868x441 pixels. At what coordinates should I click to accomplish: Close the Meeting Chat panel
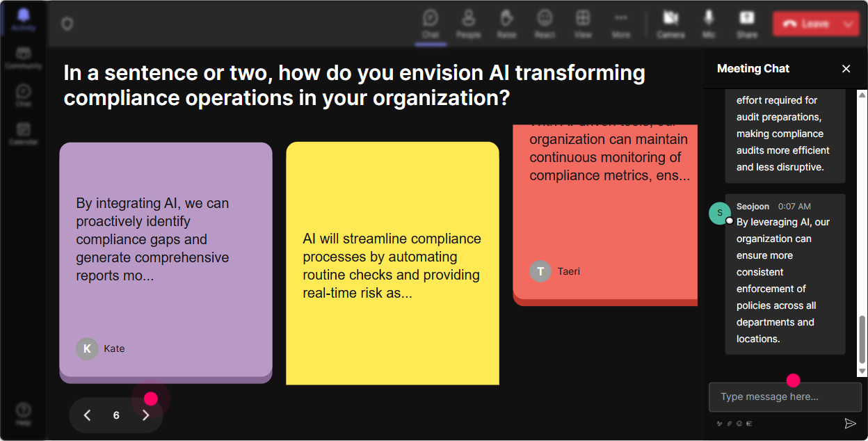pyautogui.click(x=846, y=68)
